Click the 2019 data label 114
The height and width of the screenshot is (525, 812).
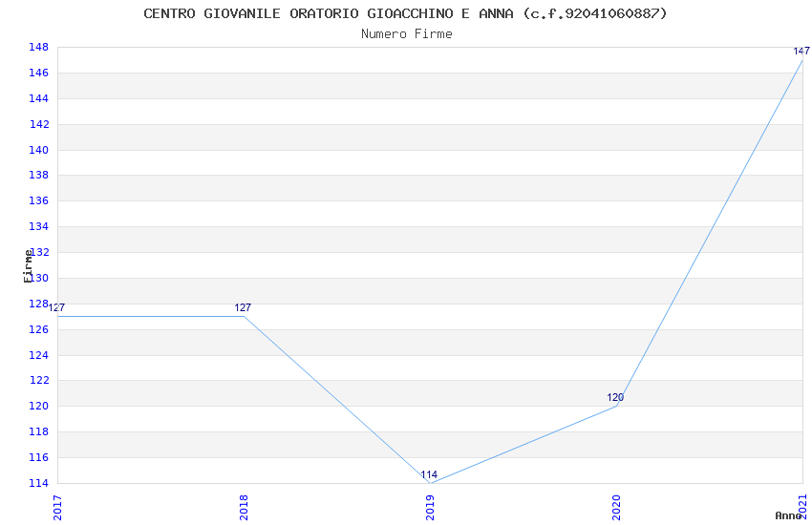429,474
